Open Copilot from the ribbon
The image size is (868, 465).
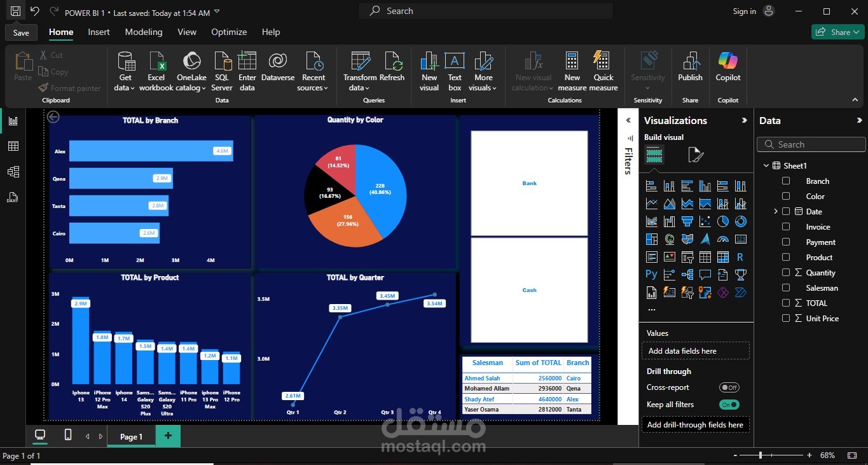coord(728,67)
